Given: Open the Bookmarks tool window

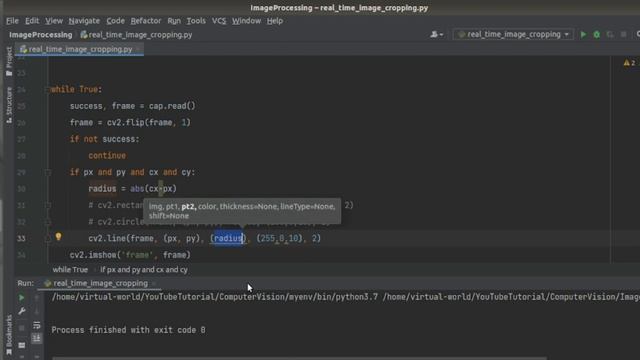Looking at the screenshot, I should tap(9, 335).
